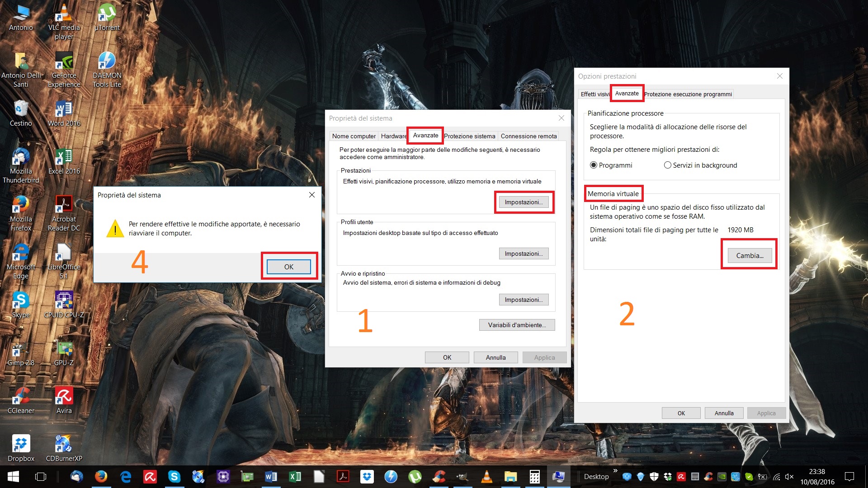This screenshot has height=488, width=868.
Task: Click the Windows Start button
Action: coord(13,477)
